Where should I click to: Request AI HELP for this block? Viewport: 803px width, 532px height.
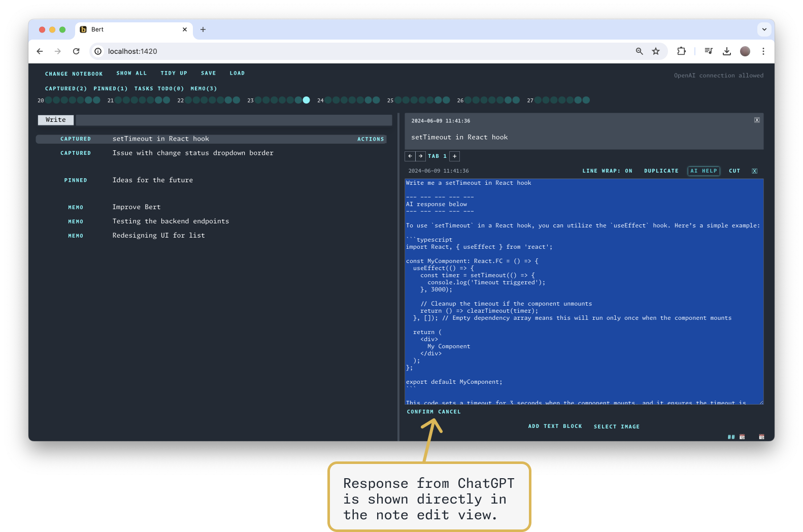pyautogui.click(x=704, y=171)
